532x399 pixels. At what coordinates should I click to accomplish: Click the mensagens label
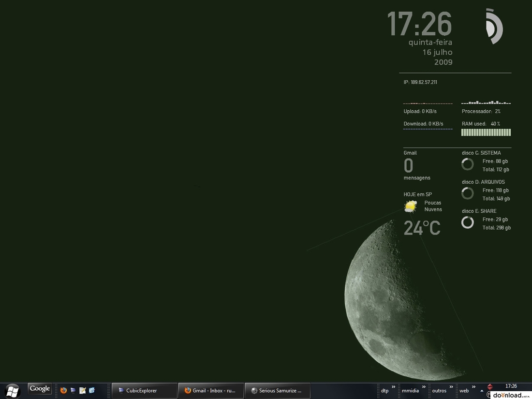click(417, 178)
